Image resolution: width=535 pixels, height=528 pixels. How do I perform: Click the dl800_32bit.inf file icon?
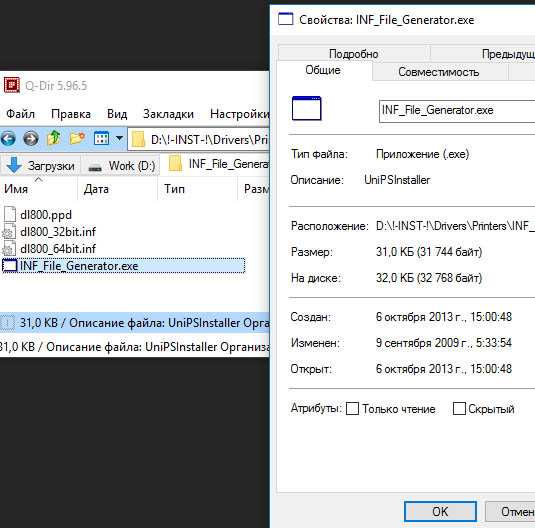[x=9, y=231]
